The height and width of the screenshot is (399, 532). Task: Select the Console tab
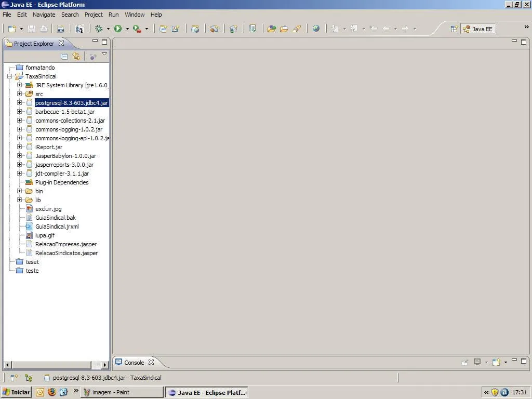click(x=134, y=363)
